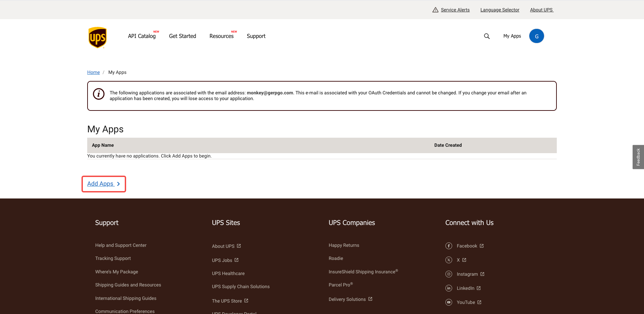Open UPS Jobs link

pos(222,260)
